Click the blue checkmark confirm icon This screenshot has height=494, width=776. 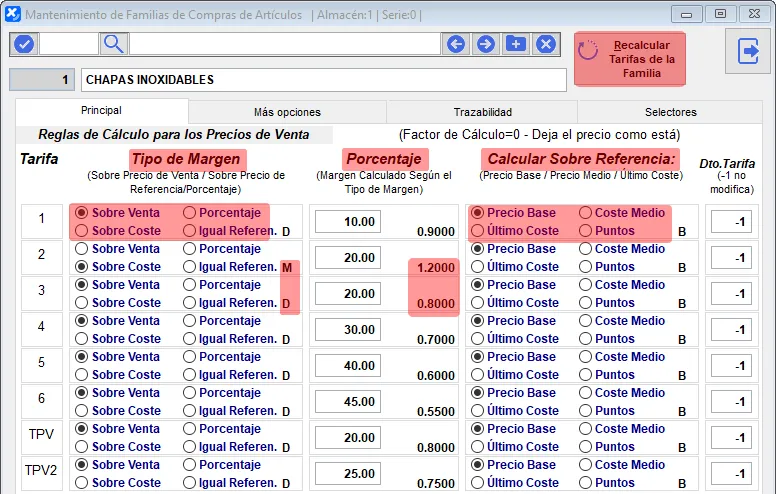point(24,44)
